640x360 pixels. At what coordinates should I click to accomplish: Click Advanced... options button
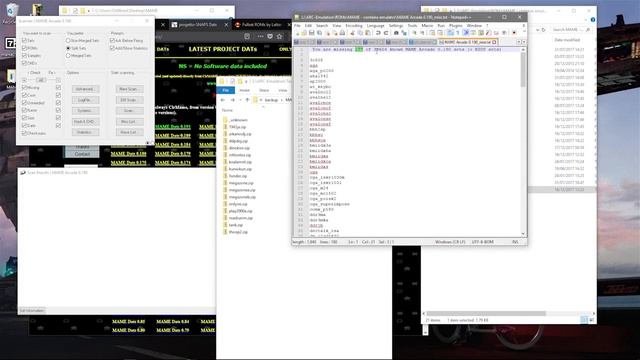pyautogui.click(x=85, y=89)
